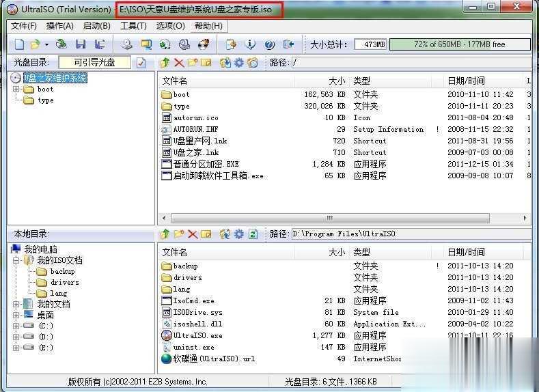Image resolution: width=539 pixels, height=392 pixels.
Task: Select 我的电脑 in local tree
Action: [x=40, y=249]
